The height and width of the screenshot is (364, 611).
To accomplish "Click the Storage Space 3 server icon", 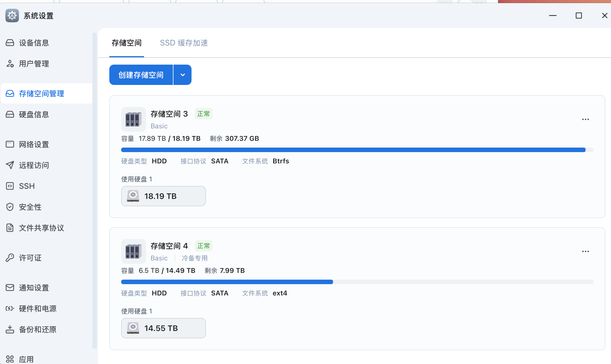I will point(133,119).
